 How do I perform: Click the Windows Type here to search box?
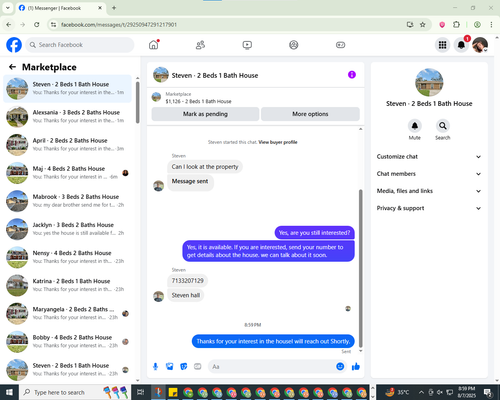pos(75,392)
